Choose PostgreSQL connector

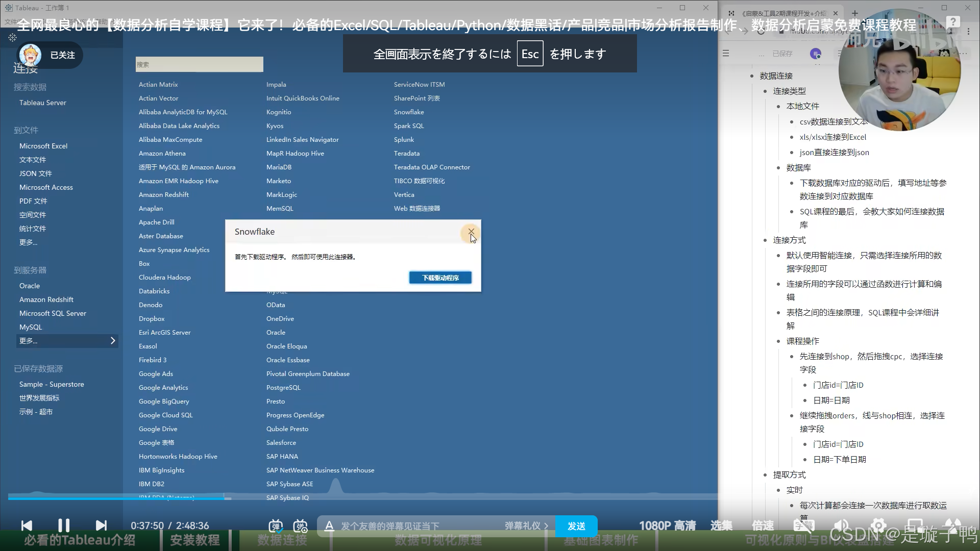click(x=283, y=387)
